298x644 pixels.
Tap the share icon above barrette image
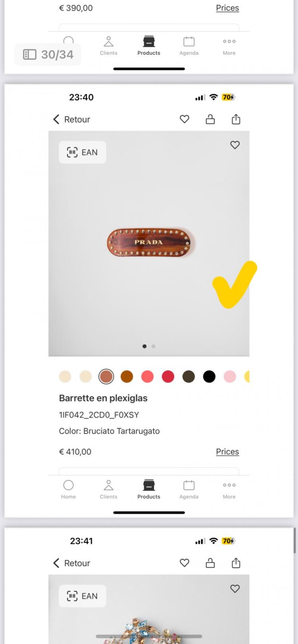(236, 119)
